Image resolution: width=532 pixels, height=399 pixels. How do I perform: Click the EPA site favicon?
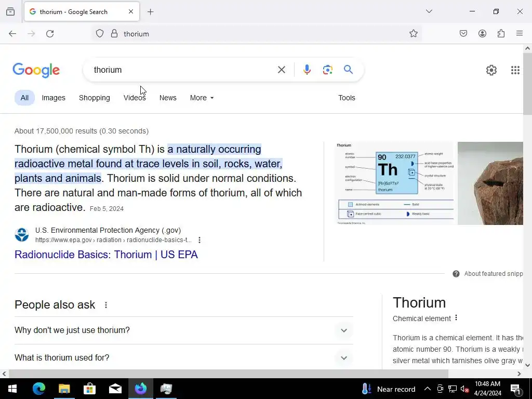click(22, 235)
